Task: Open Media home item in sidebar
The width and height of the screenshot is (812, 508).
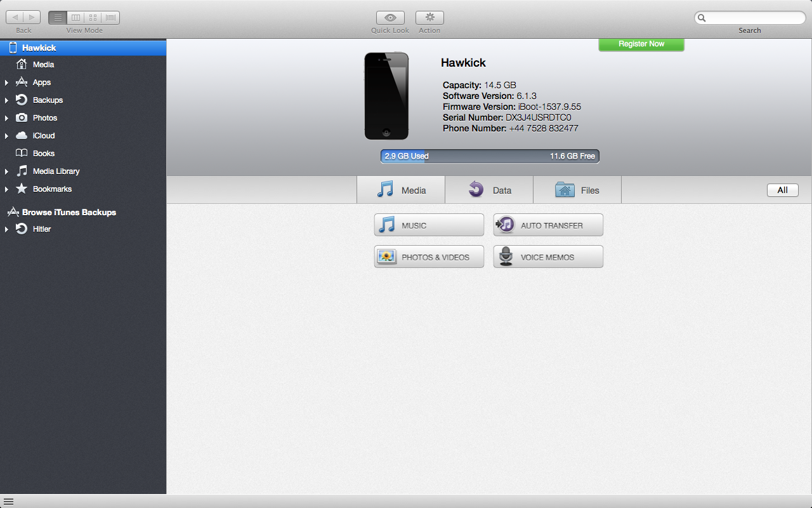Action: tap(83, 65)
